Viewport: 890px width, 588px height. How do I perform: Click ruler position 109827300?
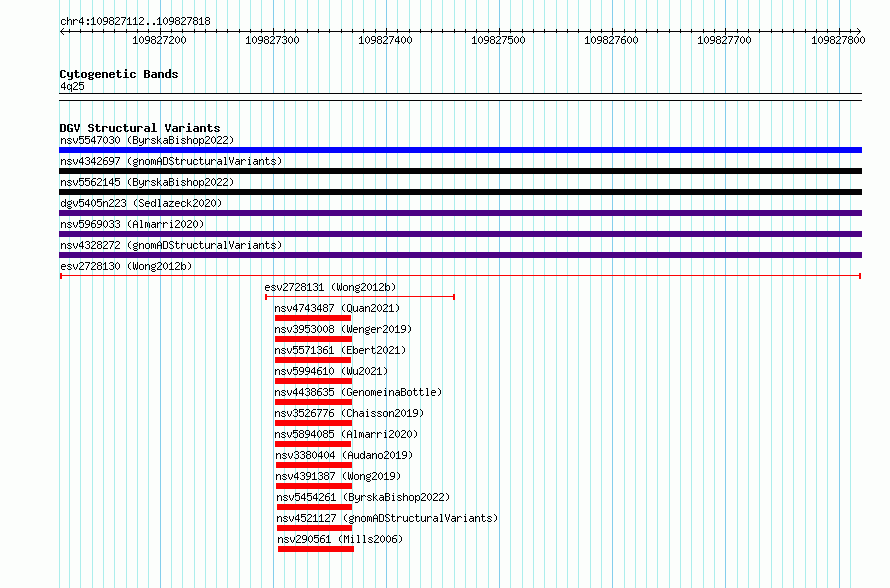(x=272, y=40)
